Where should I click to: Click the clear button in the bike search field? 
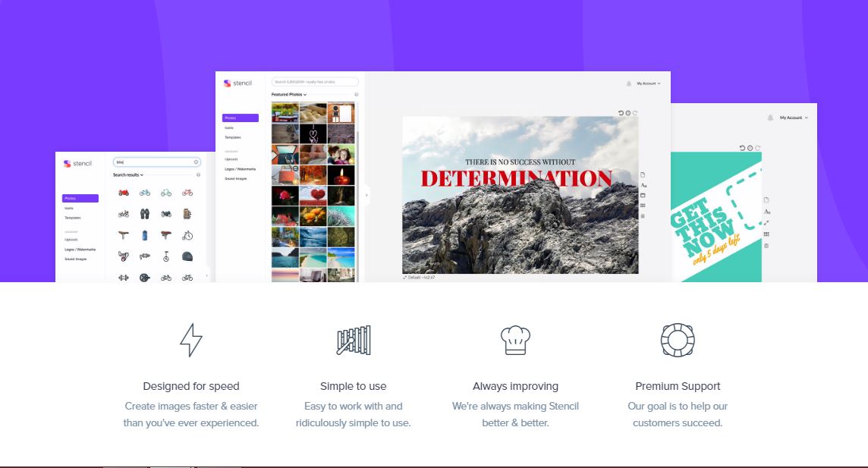(196, 162)
